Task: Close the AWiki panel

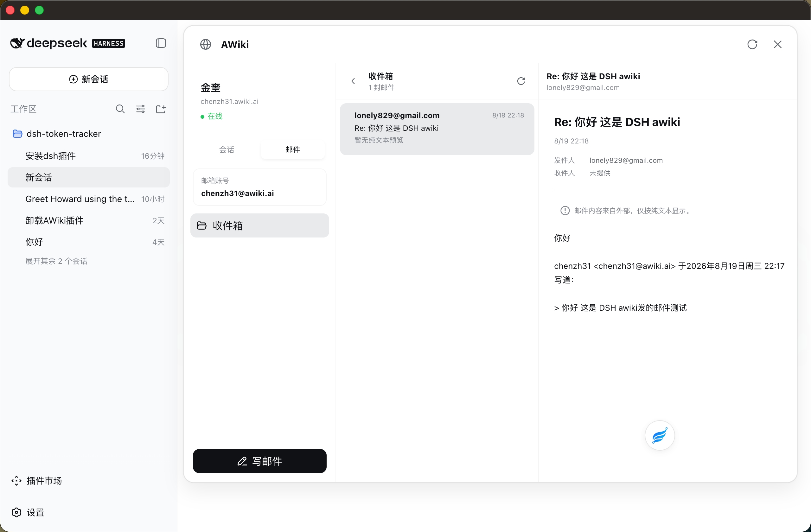Action: (x=778, y=44)
